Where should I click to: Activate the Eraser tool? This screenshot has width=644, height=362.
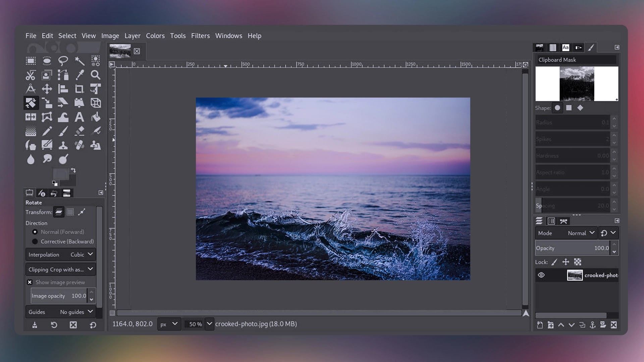(x=79, y=131)
